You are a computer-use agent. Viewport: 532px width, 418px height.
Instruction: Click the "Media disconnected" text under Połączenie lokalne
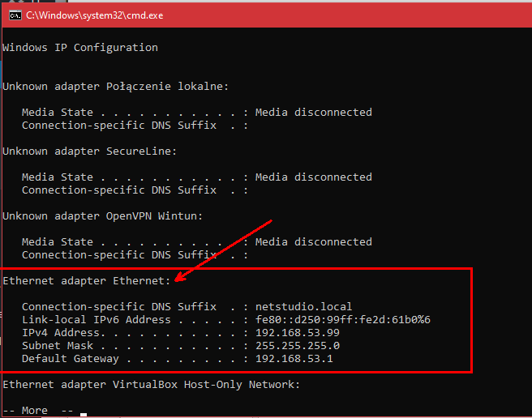pyautogui.click(x=313, y=113)
